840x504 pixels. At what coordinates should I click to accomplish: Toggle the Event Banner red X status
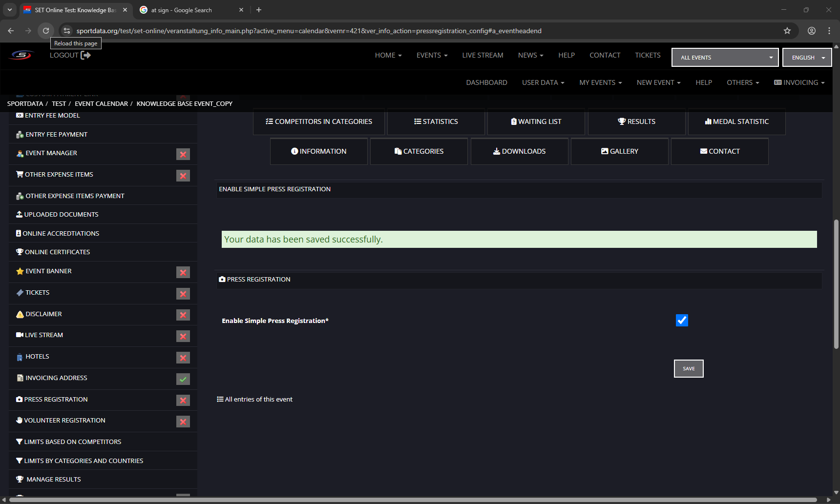(x=183, y=272)
